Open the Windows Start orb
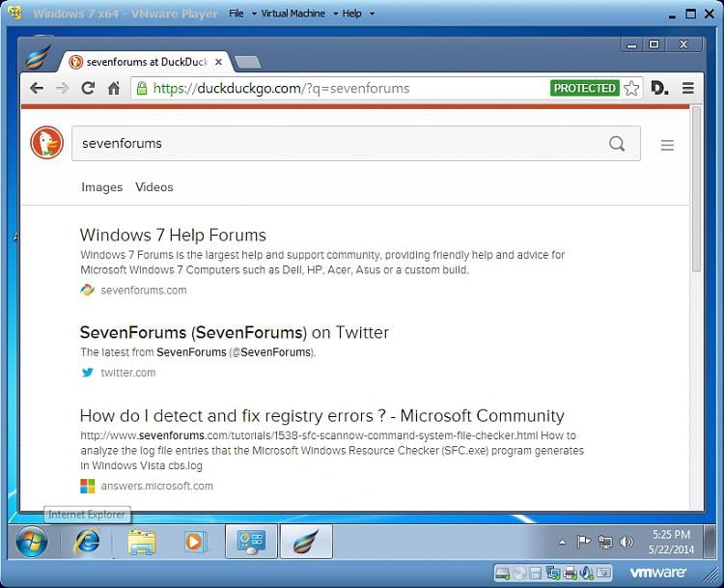This screenshot has width=724, height=588. pyautogui.click(x=32, y=541)
